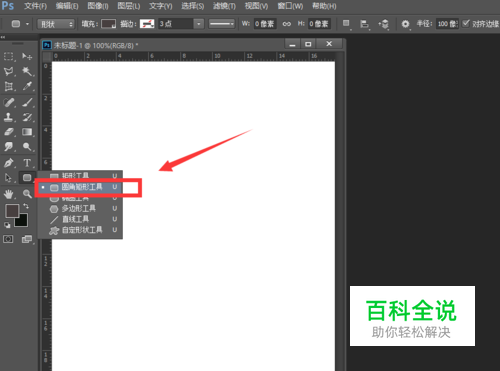Select the Clone Stamp tool

point(9,117)
